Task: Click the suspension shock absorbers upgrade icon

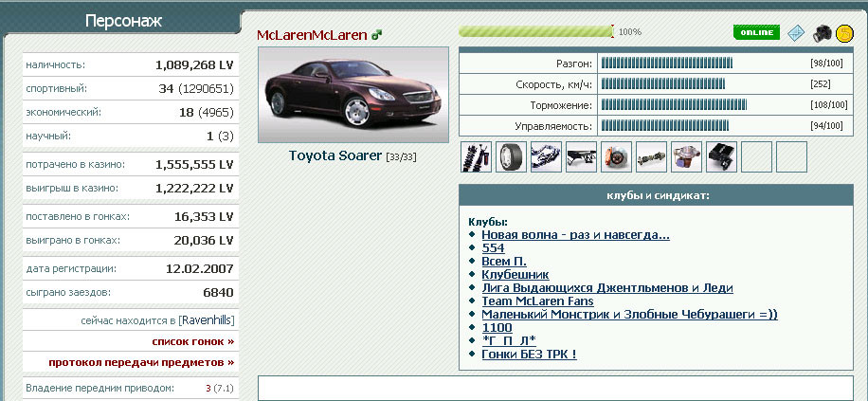Action: pyautogui.click(x=475, y=157)
